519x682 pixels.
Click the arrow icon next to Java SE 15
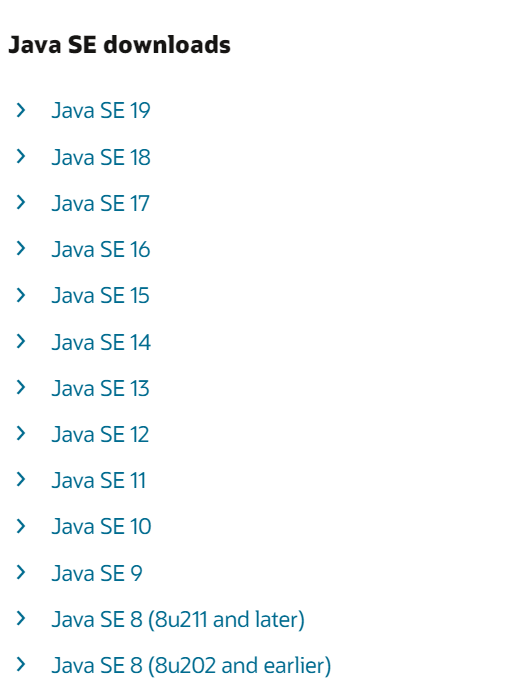[21, 295]
